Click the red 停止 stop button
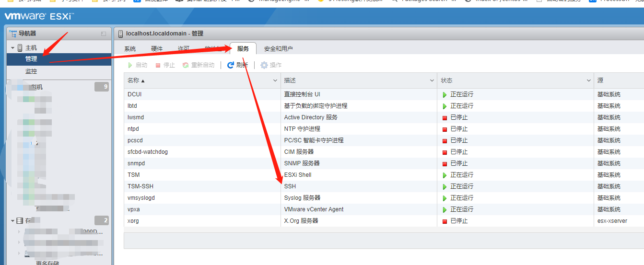The height and width of the screenshot is (265, 644). click(165, 65)
